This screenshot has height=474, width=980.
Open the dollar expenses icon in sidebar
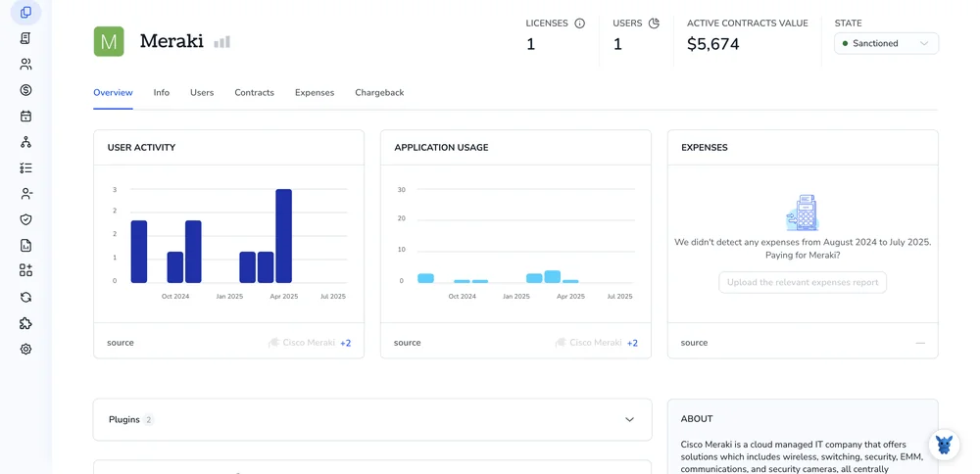click(x=25, y=90)
